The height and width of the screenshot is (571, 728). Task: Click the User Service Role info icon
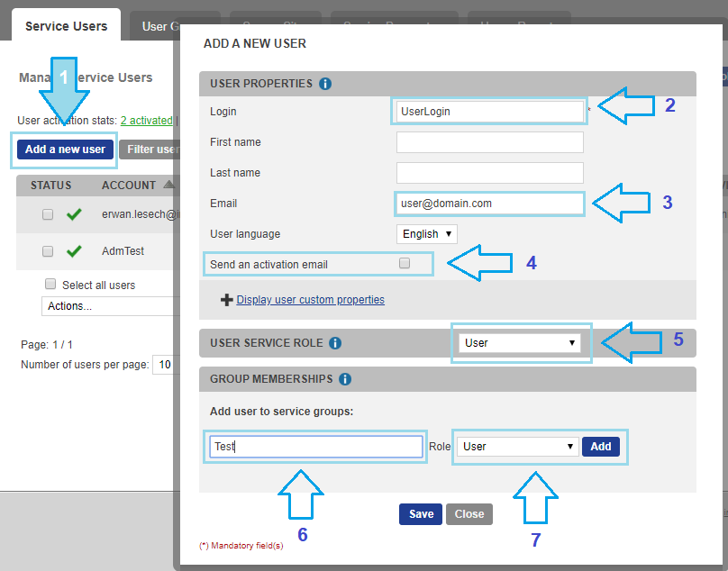coord(335,343)
